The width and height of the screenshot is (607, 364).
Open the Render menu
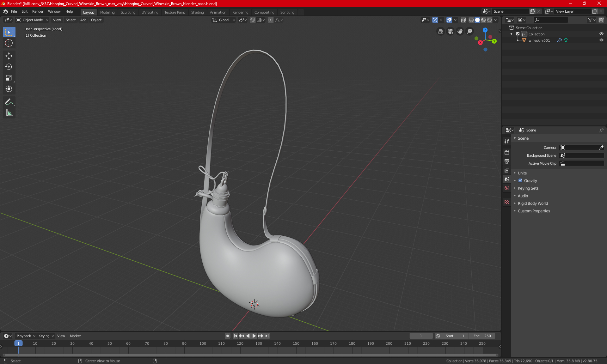coord(38,11)
